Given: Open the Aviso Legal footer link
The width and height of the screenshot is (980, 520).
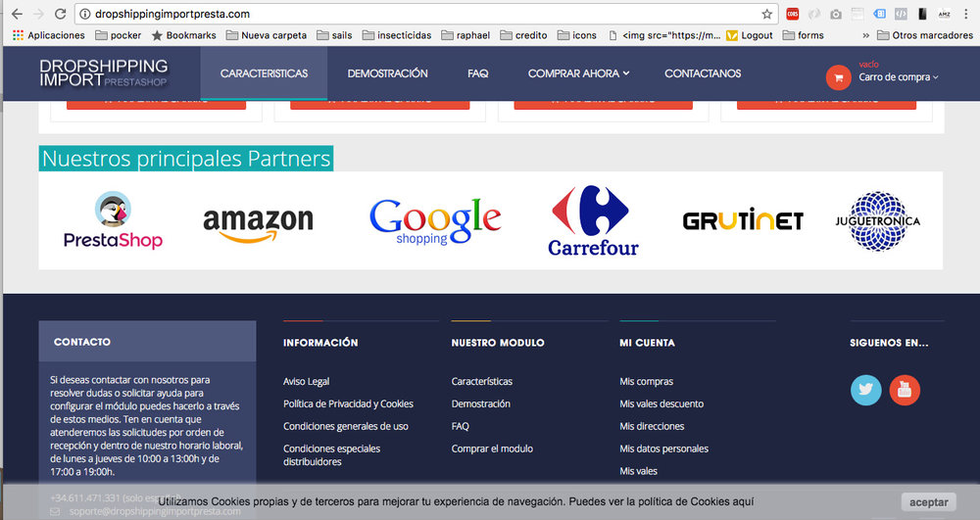Looking at the screenshot, I should tap(306, 381).
